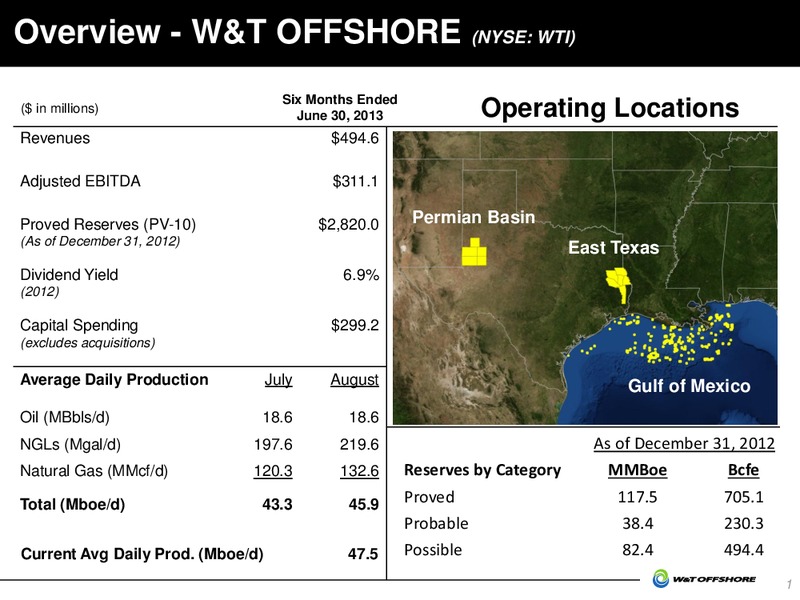Click the value "$2,820.0"
Image resolution: width=800 pixels, height=600 pixels.
tap(348, 224)
